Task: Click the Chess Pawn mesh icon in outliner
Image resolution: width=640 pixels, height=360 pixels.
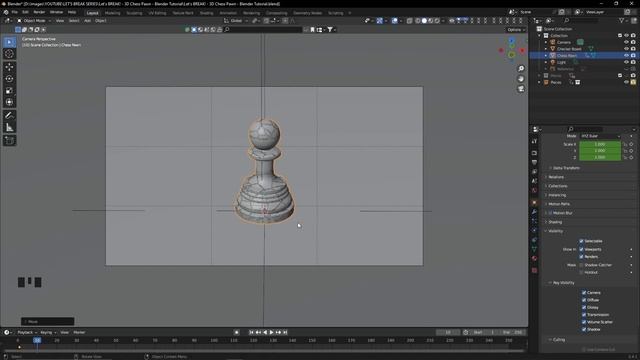Action: 553,56
